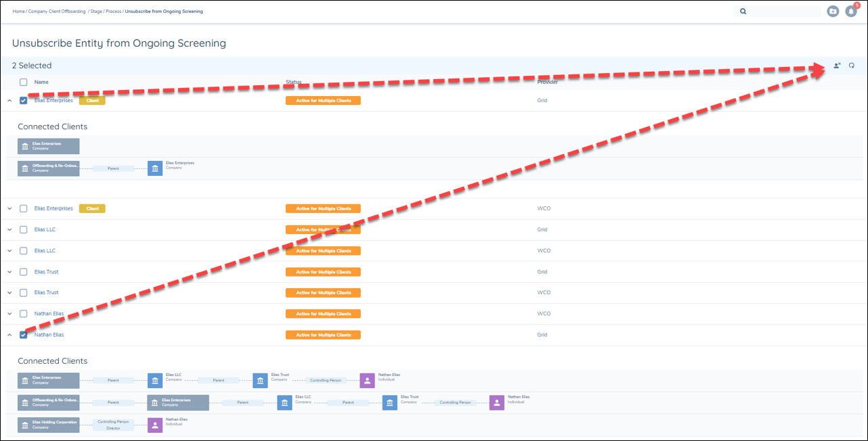The image size is (868, 441).
Task: Click the unsubscribe selected entities icon
Action: [837, 66]
